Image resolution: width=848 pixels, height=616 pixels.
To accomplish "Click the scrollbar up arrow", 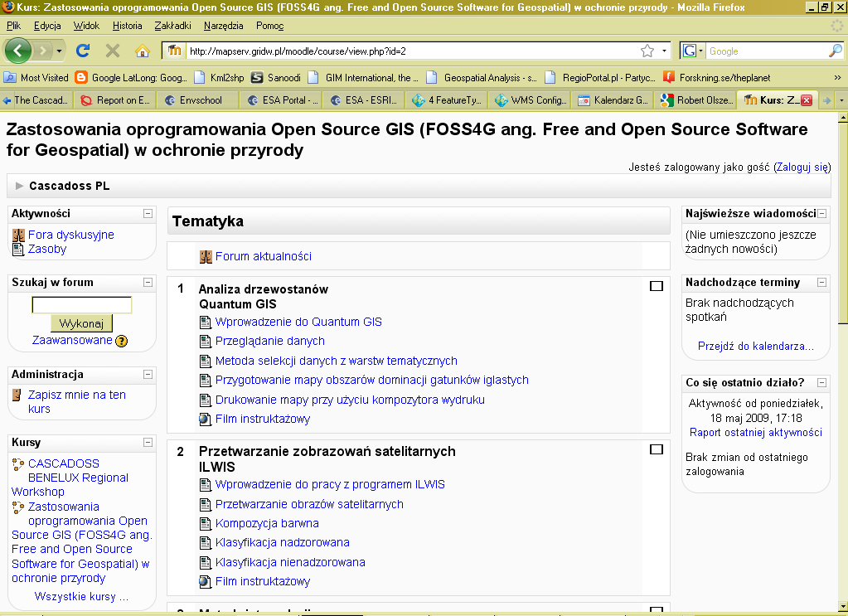I will pos(842,117).
